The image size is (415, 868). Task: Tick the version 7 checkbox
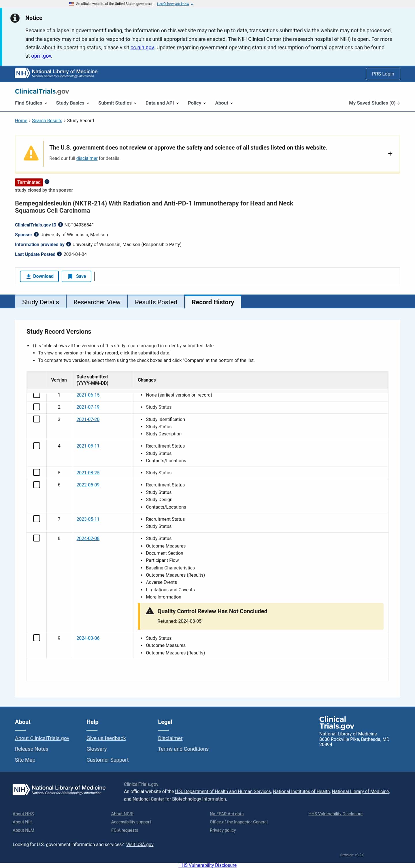click(x=37, y=518)
